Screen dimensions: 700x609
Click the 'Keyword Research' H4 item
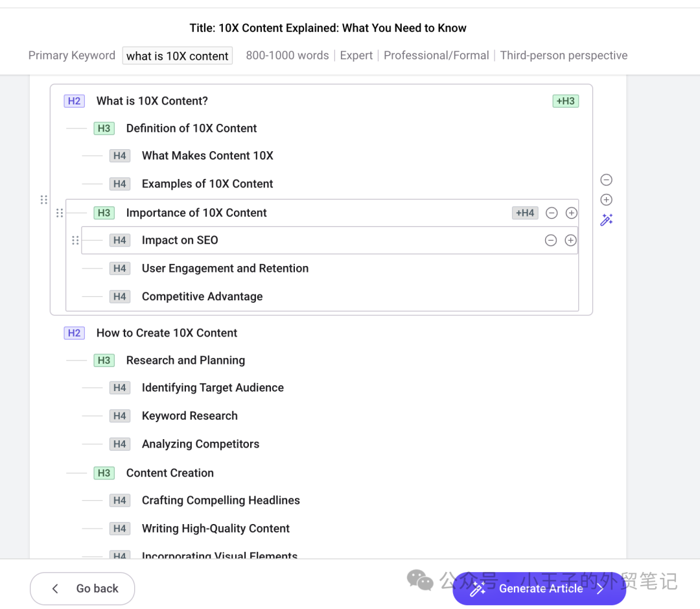click(x=189, y=416)
